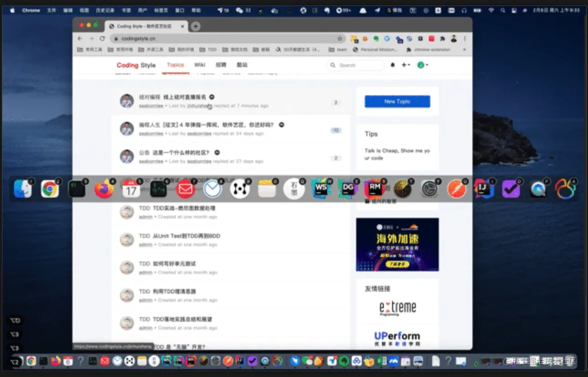Launch WebStorm (WS) from the overlay
The image size is (588, 377).
[321, 189]
